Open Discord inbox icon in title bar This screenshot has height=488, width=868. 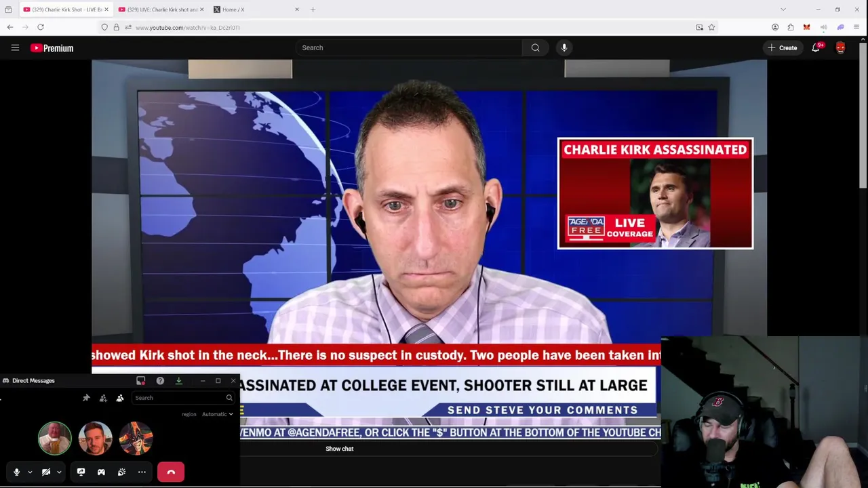140,380
